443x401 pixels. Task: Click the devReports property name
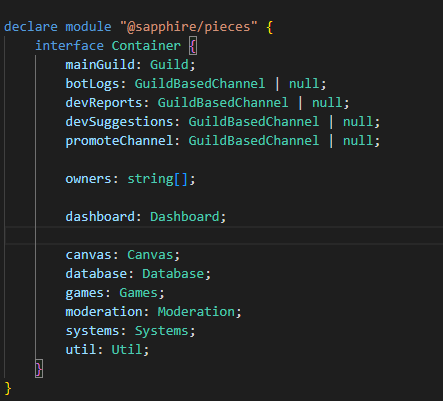pos(104,103)
